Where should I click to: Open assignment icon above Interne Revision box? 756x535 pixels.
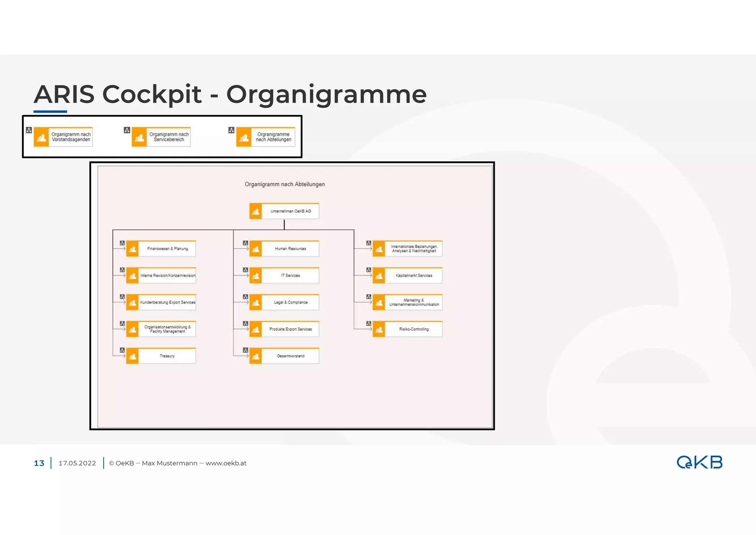[122, 270]
